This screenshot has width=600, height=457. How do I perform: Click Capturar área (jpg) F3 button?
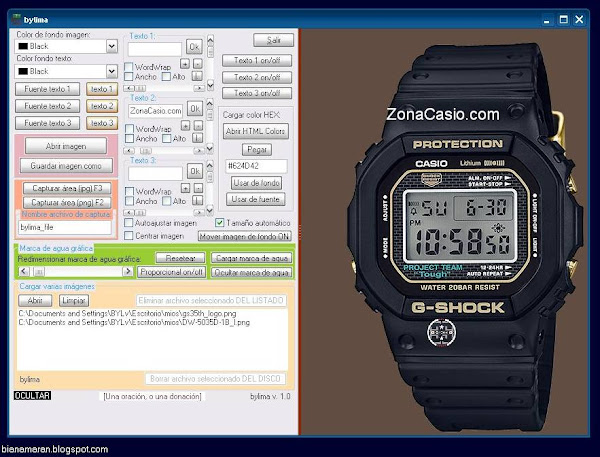[67, 188]
